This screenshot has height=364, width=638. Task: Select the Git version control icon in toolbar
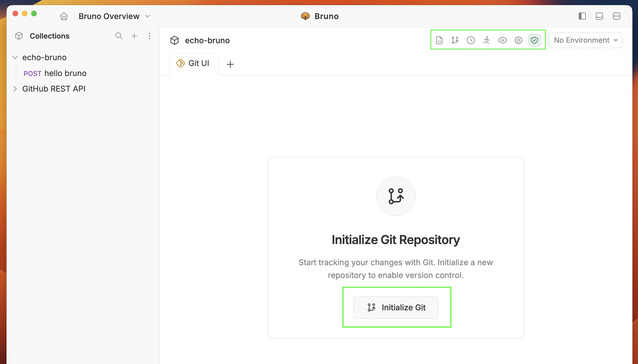point(455,40)
